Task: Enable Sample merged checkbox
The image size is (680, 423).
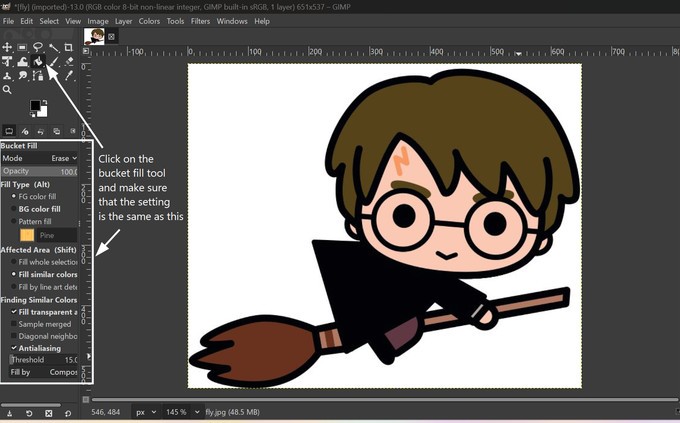Action: [41, 324]
